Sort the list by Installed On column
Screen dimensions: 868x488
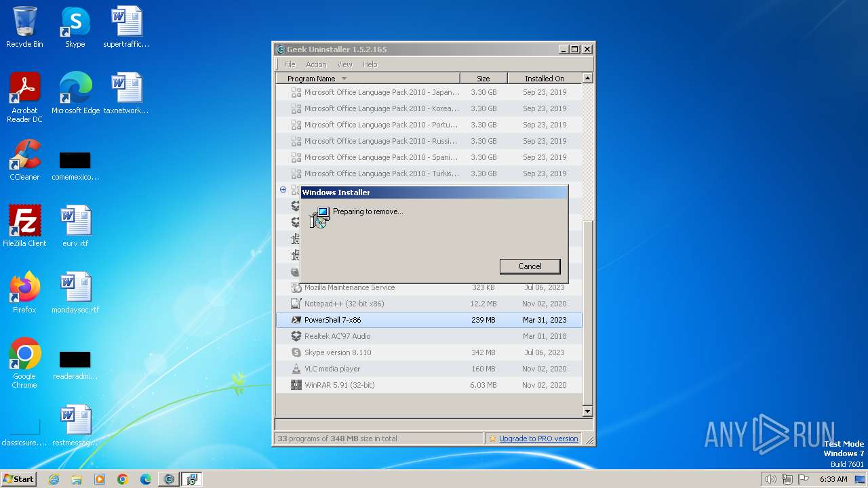pos(545,79)
